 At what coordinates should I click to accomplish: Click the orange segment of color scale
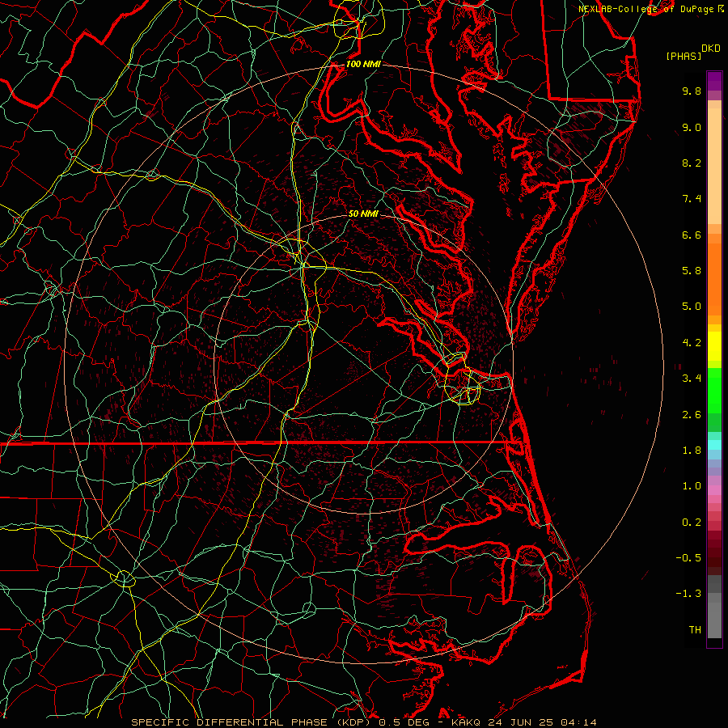[714, 280]
